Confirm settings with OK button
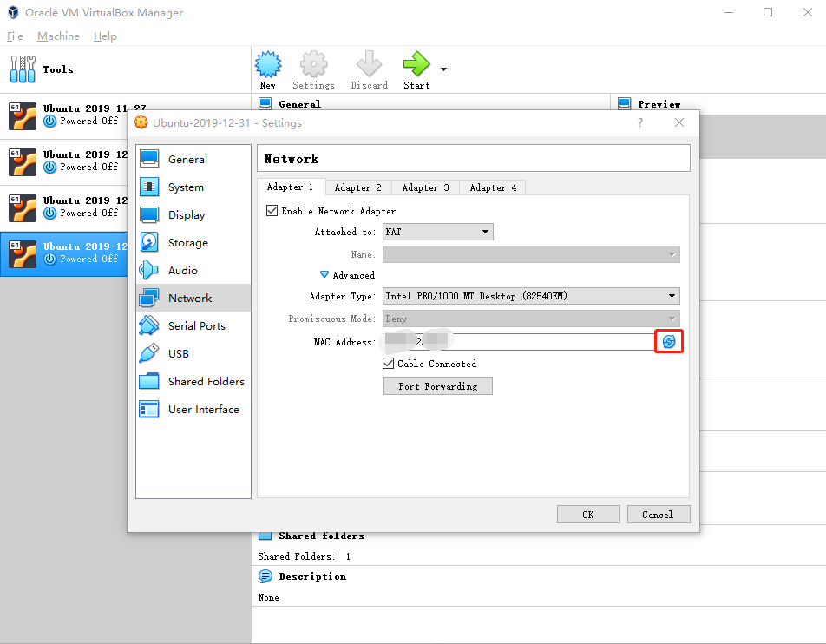This screenshot has height=644, width=826. pyautogui.click(x=588, y=515)
